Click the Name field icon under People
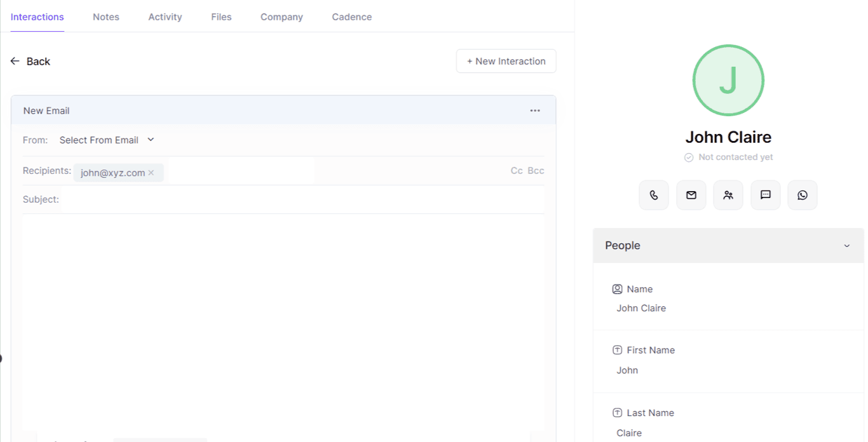 [x=617, y=289]
